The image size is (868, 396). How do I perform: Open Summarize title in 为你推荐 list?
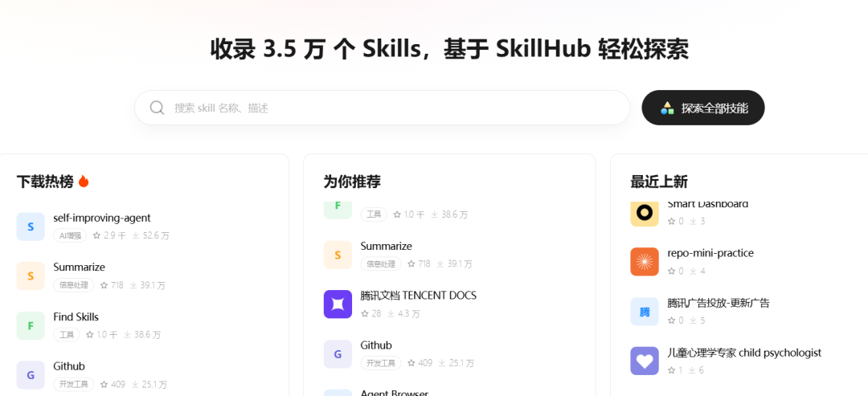pyautogui.click(x=387, y=246)
